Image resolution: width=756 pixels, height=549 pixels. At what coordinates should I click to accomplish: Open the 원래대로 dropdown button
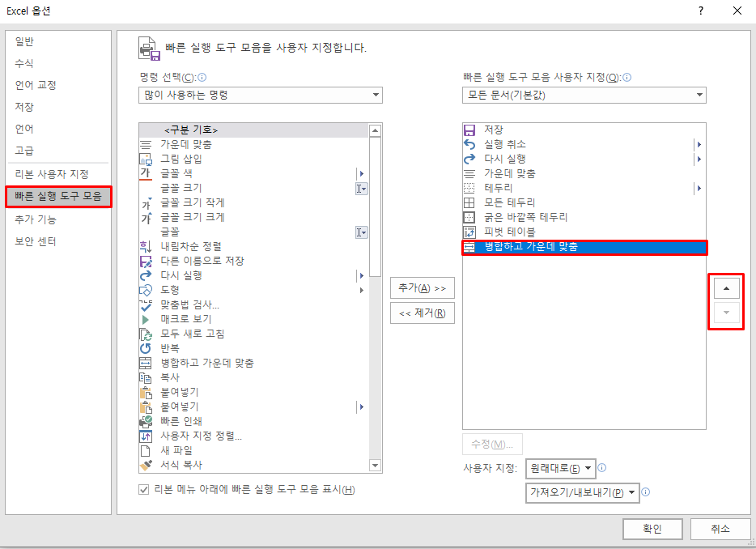561,469
